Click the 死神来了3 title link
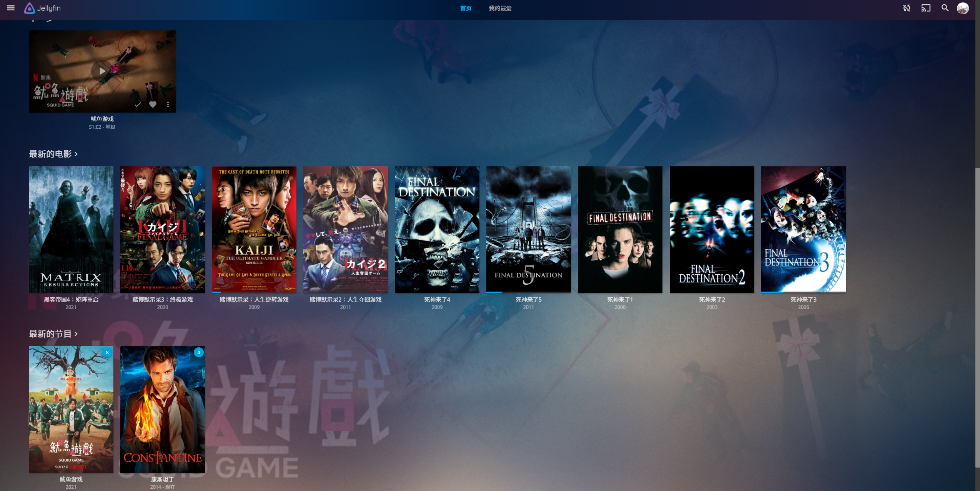This screenshot has height=491, width=980. pyautogui.click(x=804, y=299)
